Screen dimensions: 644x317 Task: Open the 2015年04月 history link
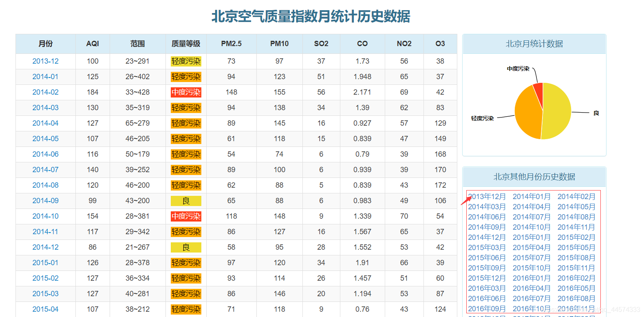point(532,248)
